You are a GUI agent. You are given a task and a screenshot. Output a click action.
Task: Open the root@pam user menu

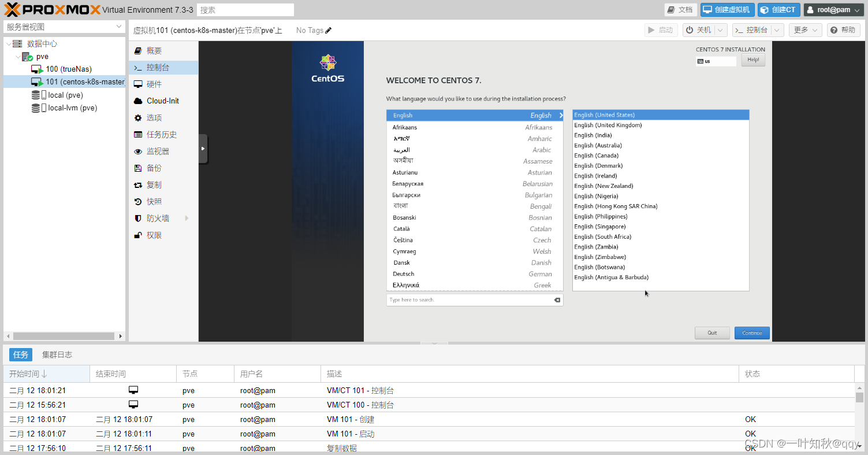(x=832, y=10)
